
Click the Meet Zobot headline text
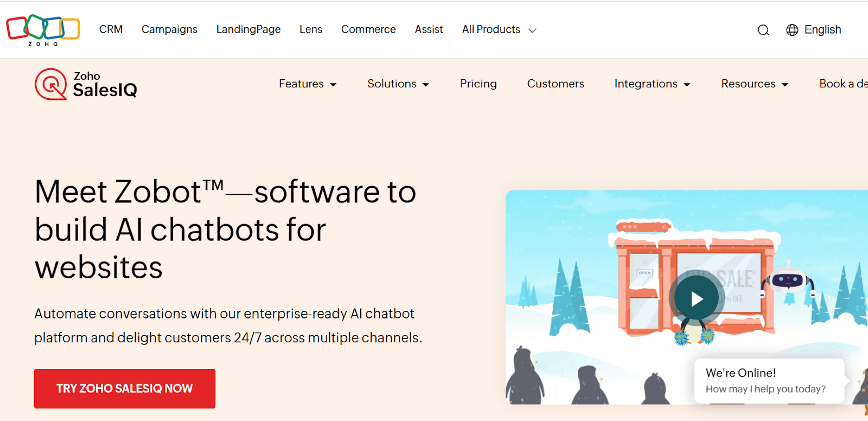click(225, 229)
